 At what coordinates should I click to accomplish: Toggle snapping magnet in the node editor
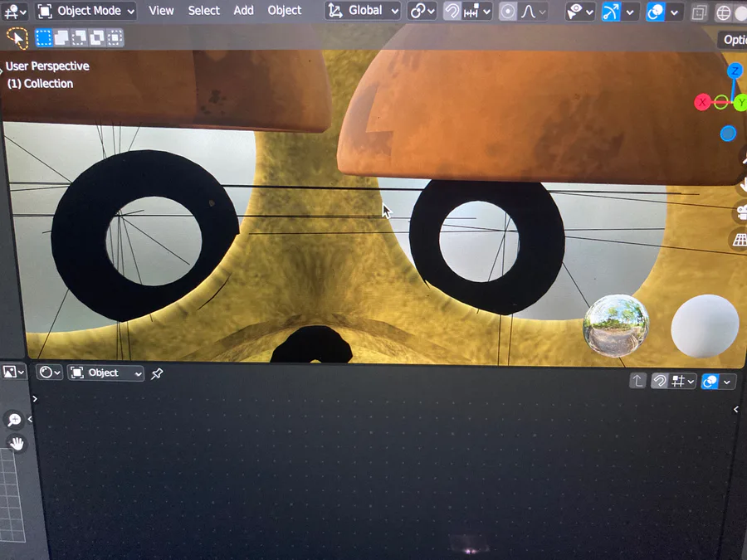click(x=659, y=381)
